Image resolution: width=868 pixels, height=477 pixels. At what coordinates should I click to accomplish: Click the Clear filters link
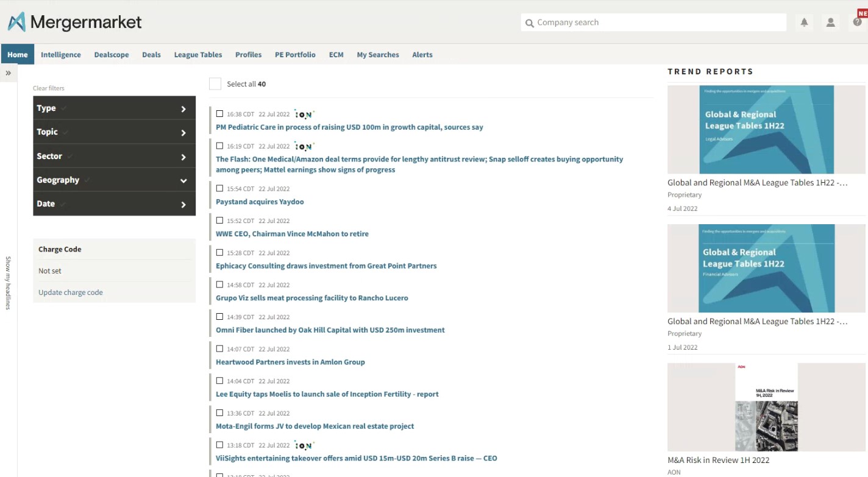click(x=49, y=88)
